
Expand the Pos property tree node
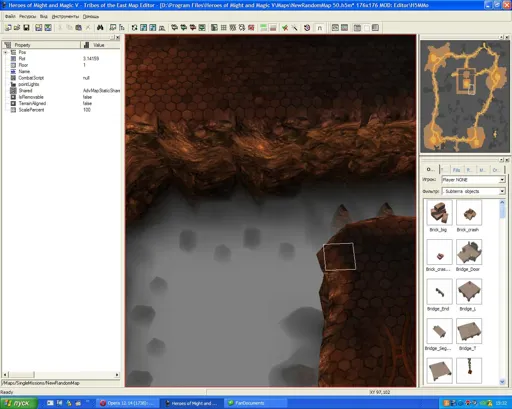coord(5,52)
